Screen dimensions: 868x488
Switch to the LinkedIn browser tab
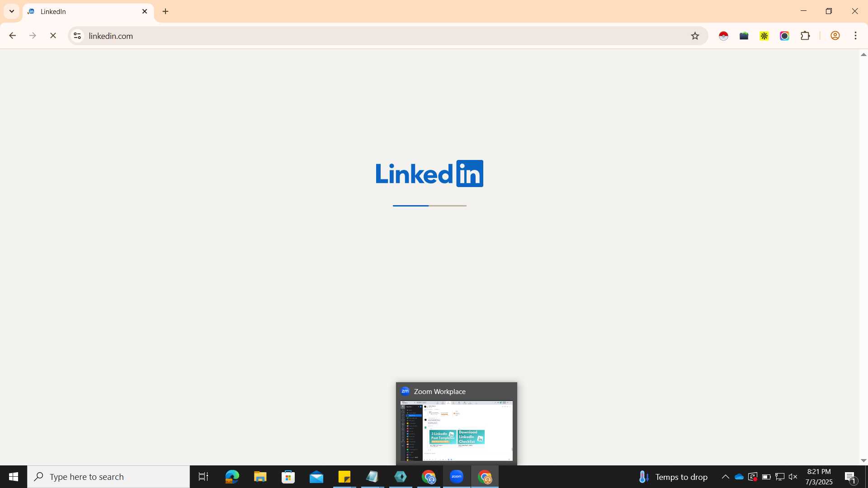[88, 12]
